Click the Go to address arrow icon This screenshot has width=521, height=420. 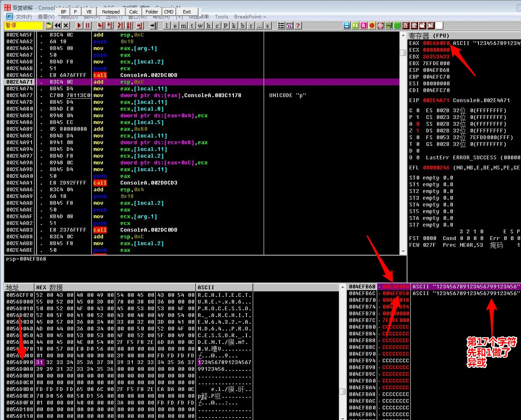click(x=153, y=26)
